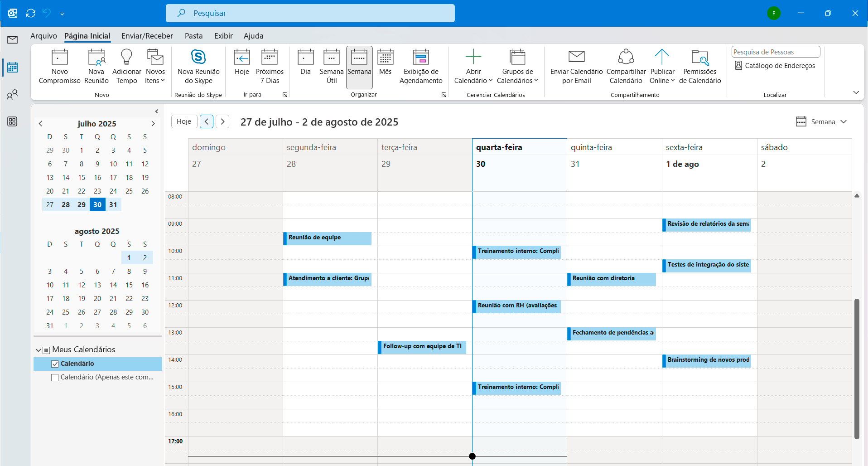Collapse the Meus Calendários group
The height and width of the screenshot is (466, 868).
pos(39,350)
